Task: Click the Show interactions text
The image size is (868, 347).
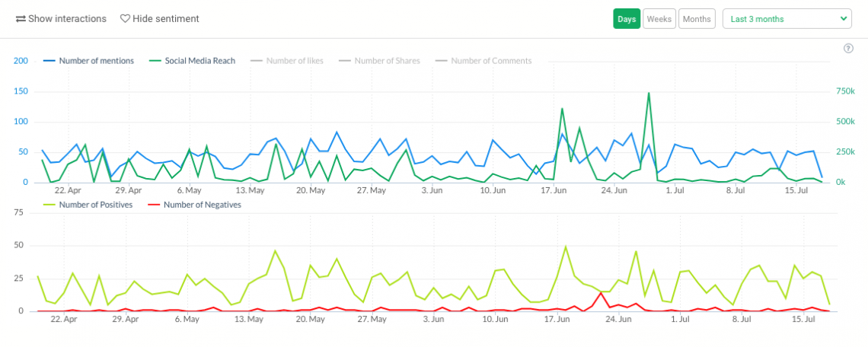Action: (x=66, y=18)
